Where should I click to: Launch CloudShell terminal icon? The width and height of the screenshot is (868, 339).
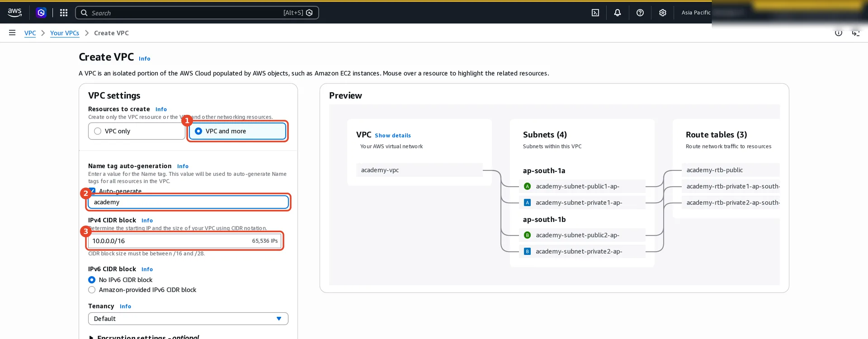[595, 13]
